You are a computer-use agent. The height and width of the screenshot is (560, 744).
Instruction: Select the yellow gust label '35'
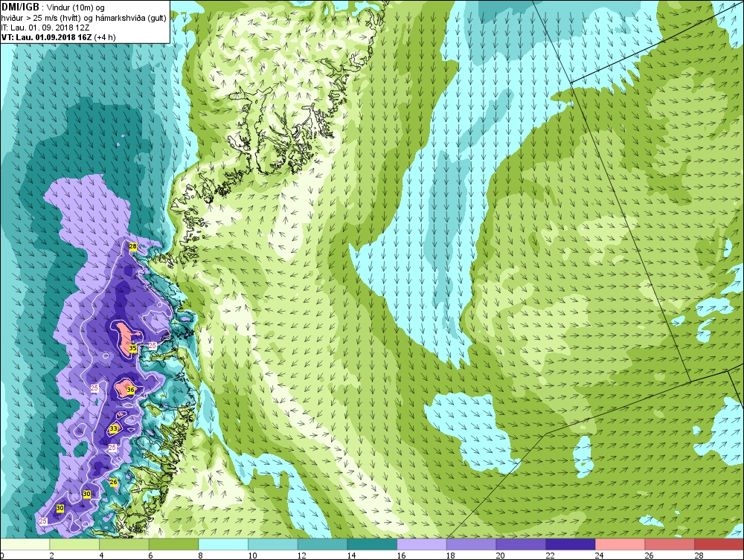point(133,348)
